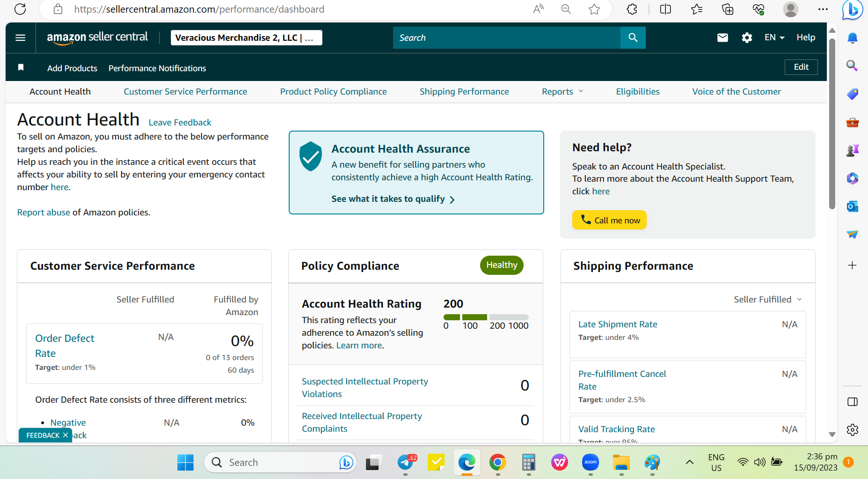Screen dimensions: 868x479
Task: Open Performance Notifications
Action: [157, 68]
